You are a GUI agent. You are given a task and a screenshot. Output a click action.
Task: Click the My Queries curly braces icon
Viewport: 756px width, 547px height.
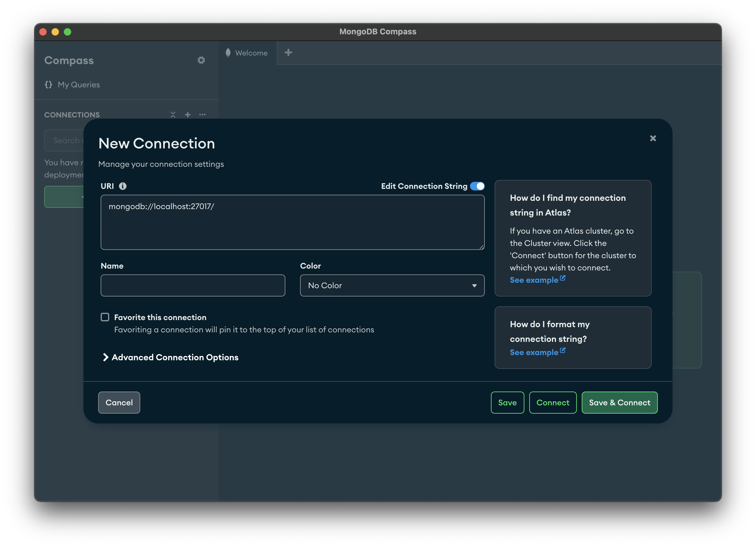[49, 85]
